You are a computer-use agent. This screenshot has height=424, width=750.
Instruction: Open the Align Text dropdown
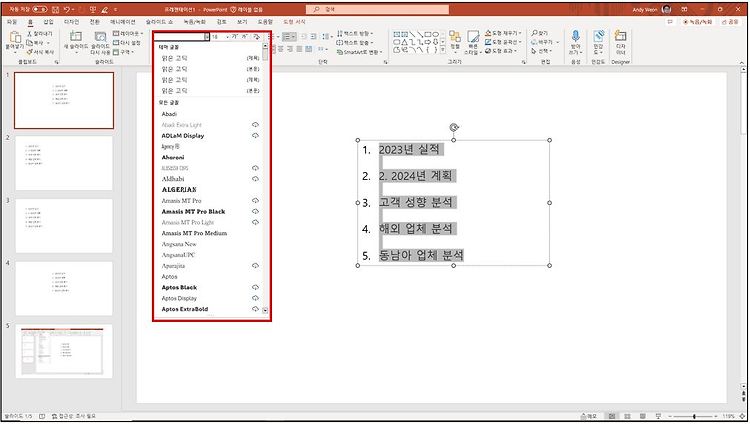pyautogui.click(x=355, y=43)
